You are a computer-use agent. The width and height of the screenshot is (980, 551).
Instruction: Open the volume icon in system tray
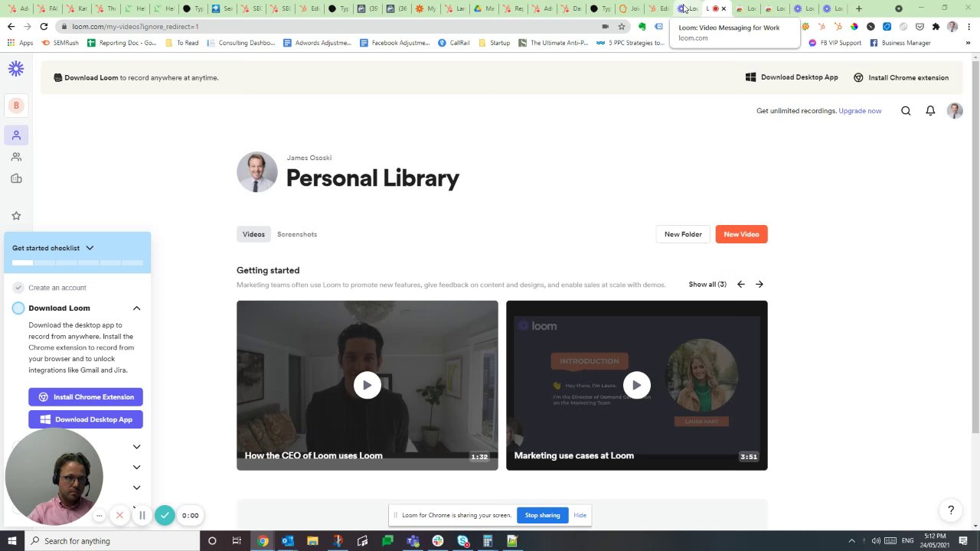(x=876, y=541)
